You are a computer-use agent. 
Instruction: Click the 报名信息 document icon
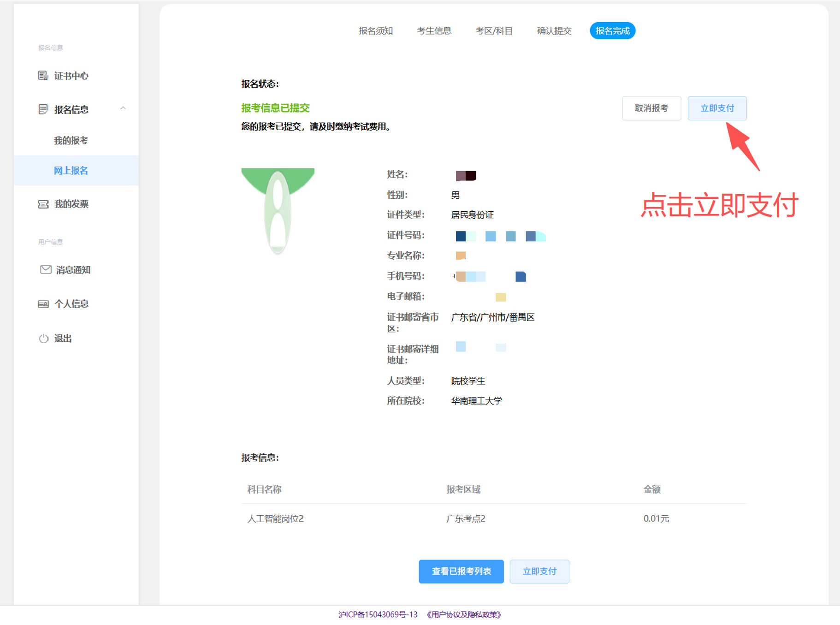pos(43,109)
